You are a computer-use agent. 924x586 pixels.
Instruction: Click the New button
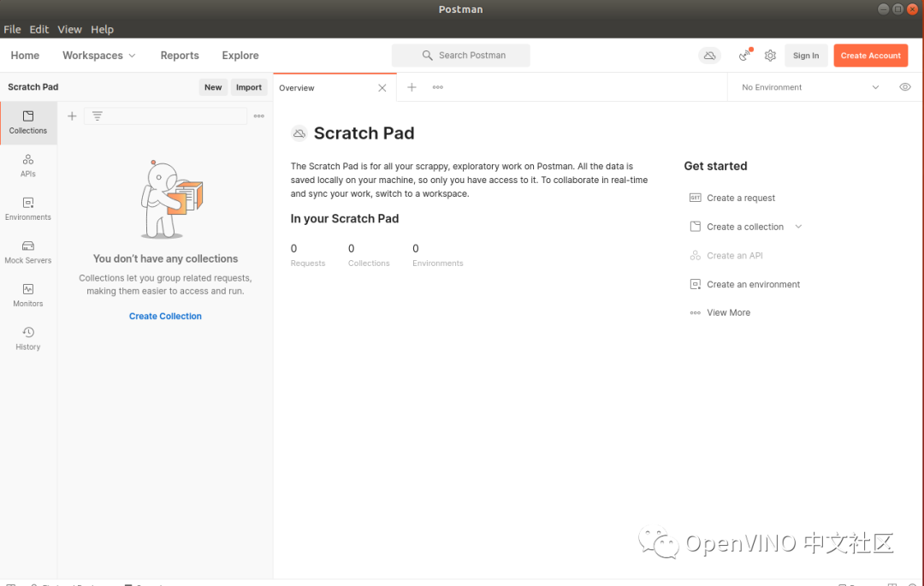[213, 87]
